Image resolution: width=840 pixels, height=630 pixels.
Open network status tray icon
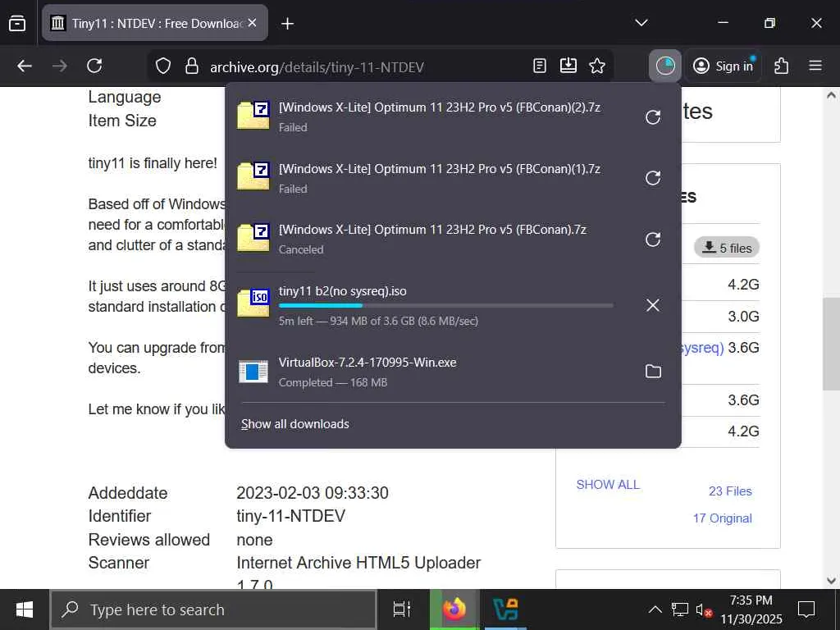pyautogui.click(x=680, y=609)
